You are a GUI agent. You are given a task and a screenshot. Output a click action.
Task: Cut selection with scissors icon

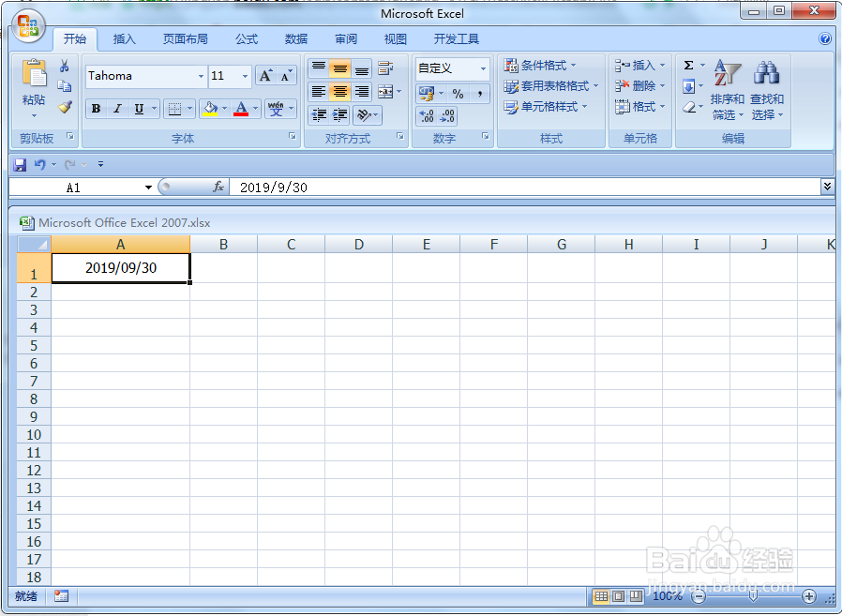click(x=65, y=66)
